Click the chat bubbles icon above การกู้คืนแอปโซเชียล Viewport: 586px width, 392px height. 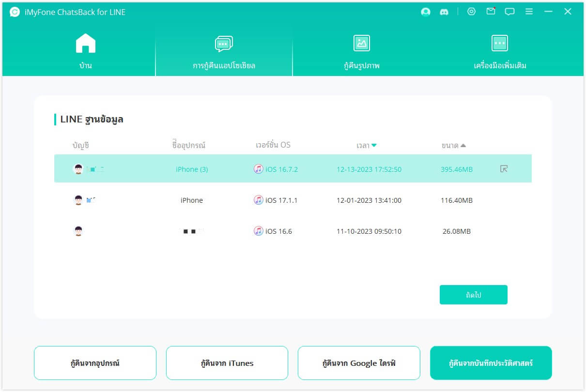[224, 44]
